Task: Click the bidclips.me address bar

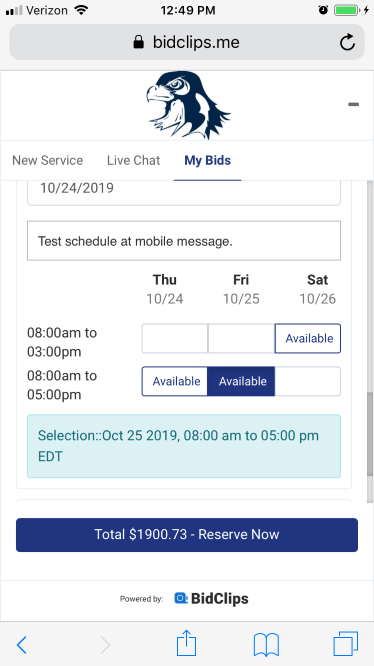Action: pos(187,42)
